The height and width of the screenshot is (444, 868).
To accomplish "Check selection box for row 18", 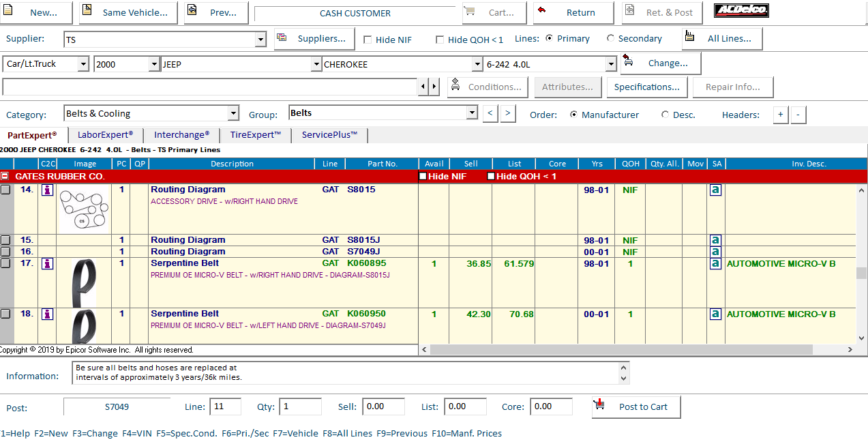I will (5, 314).
